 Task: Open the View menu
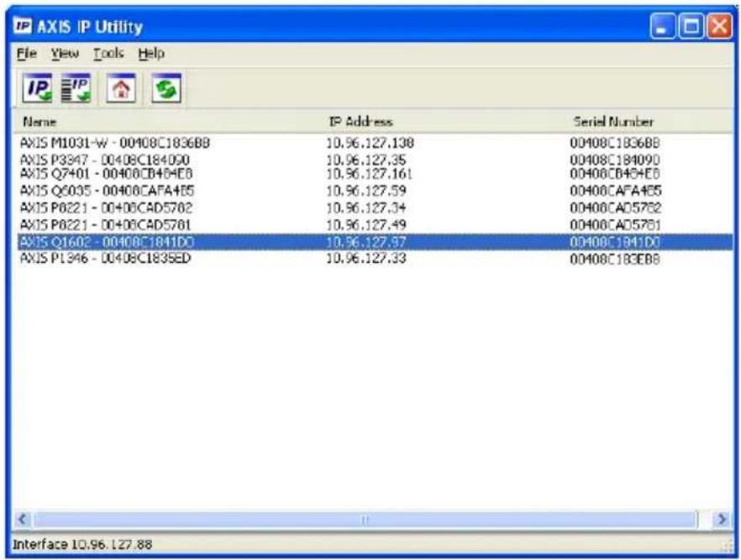(x=65, y=54)
